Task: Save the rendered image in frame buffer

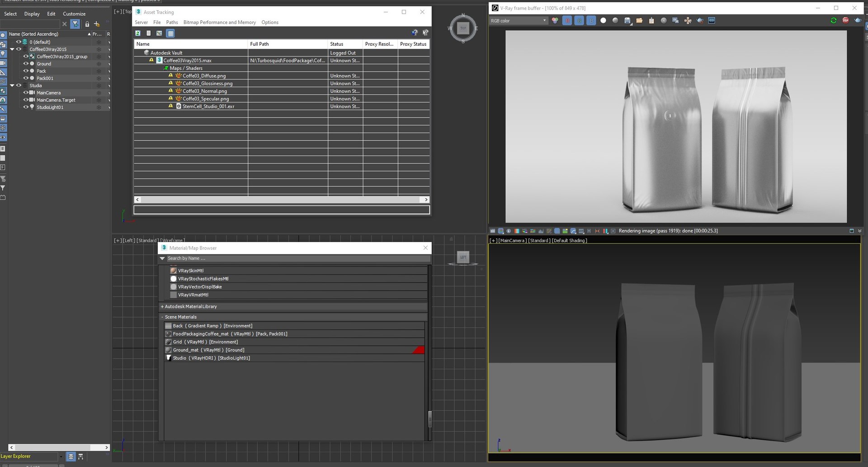Action: point(627,20)
